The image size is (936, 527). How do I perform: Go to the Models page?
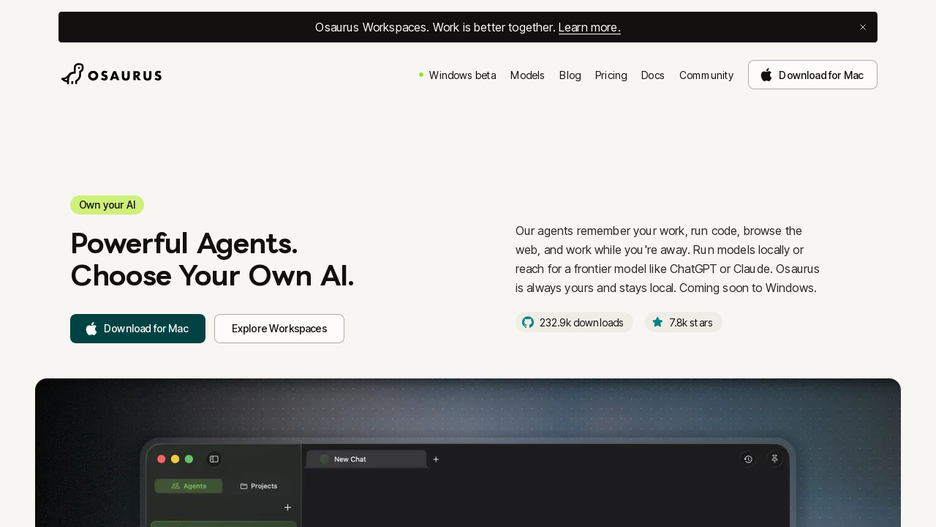527,75
